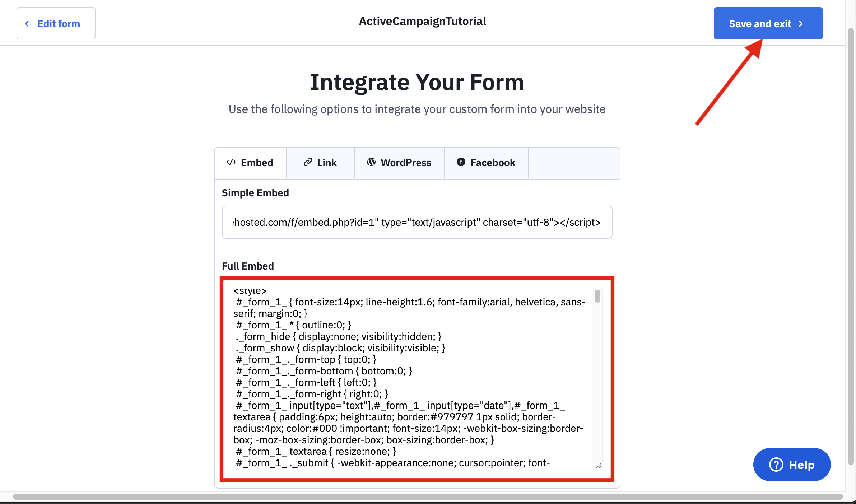
Task: Select the WordPress tab
Action: pos(399,162)
